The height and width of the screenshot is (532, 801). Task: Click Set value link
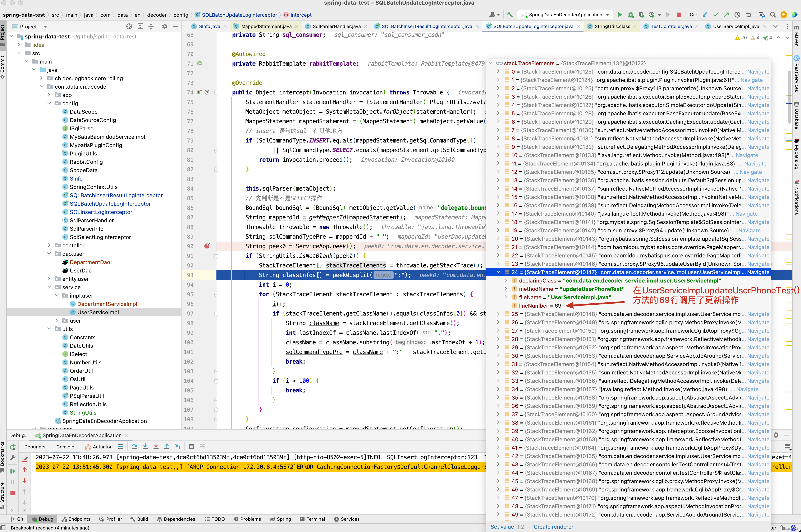coord(502,527)
